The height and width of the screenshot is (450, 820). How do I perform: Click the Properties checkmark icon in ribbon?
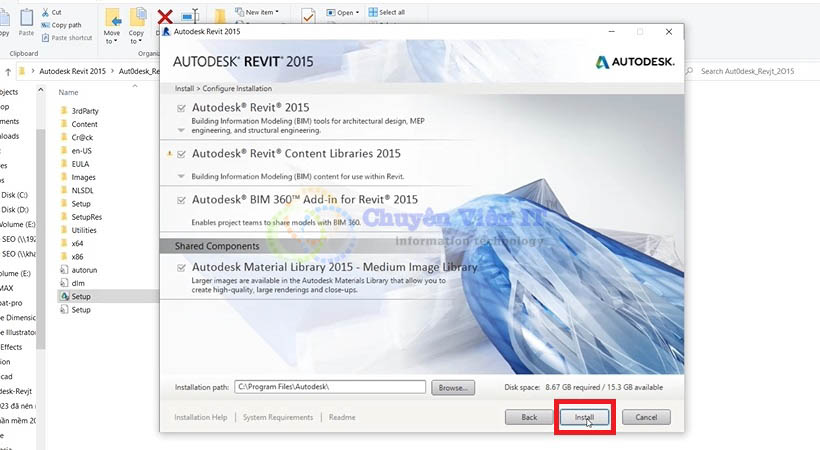(309, 16)
